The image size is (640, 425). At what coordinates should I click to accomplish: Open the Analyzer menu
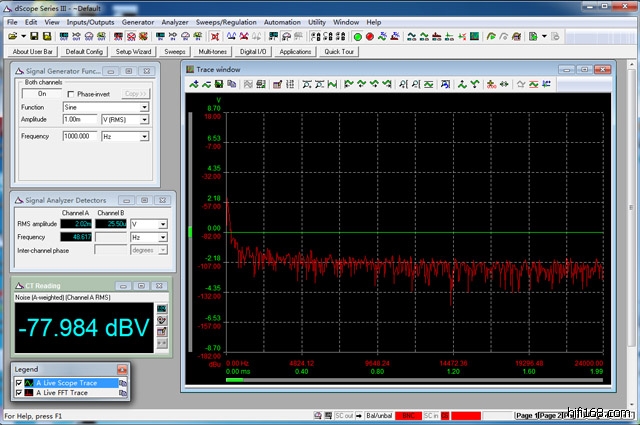176,21
